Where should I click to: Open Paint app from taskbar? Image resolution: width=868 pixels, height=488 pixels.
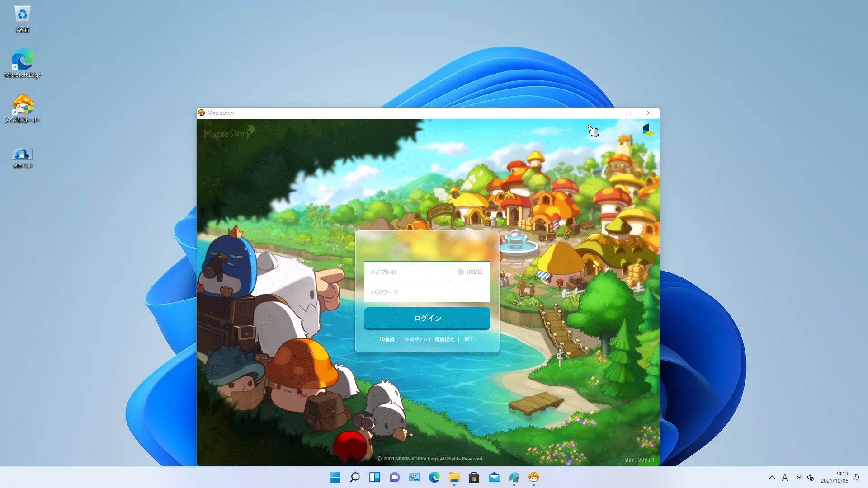click(514, 477)
